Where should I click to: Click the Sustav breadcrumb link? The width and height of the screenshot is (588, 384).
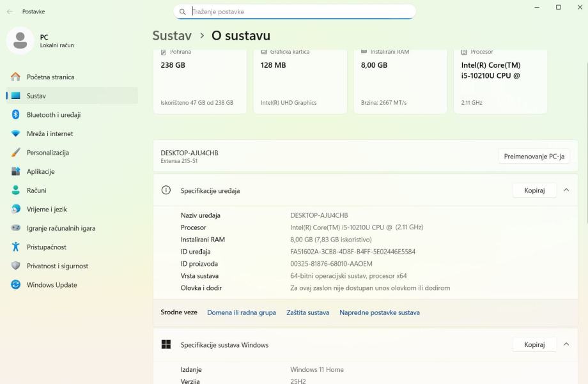[x=172, y=36]
